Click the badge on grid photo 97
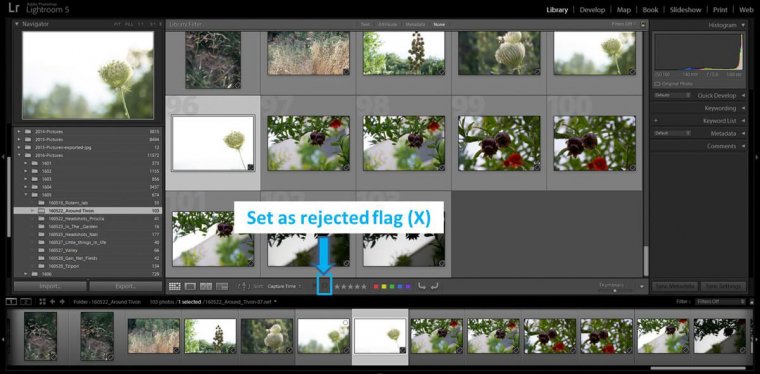This screenshot has height=374, width=760. tap(346, 167)
